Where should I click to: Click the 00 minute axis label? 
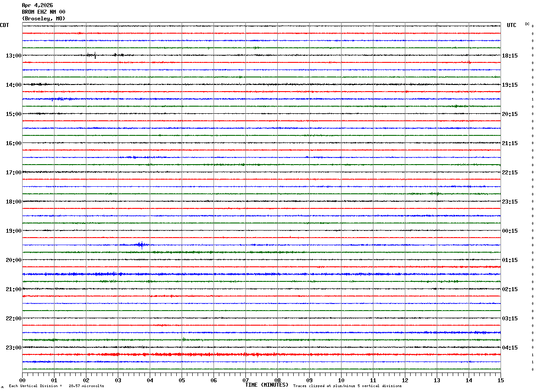(23, 380)
